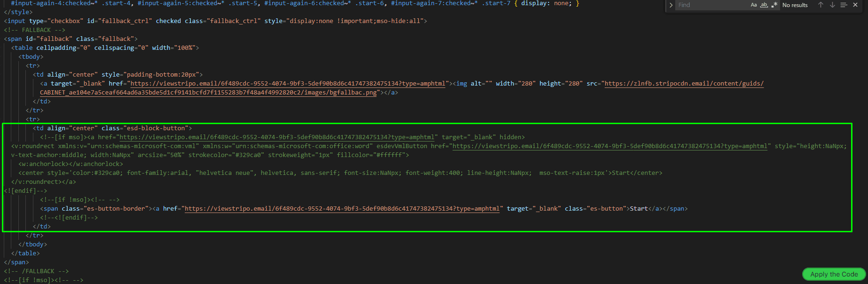Click the w:anchorlock tag line
Viewport: 868px width, 284px height.
click(x=71, y=164)
